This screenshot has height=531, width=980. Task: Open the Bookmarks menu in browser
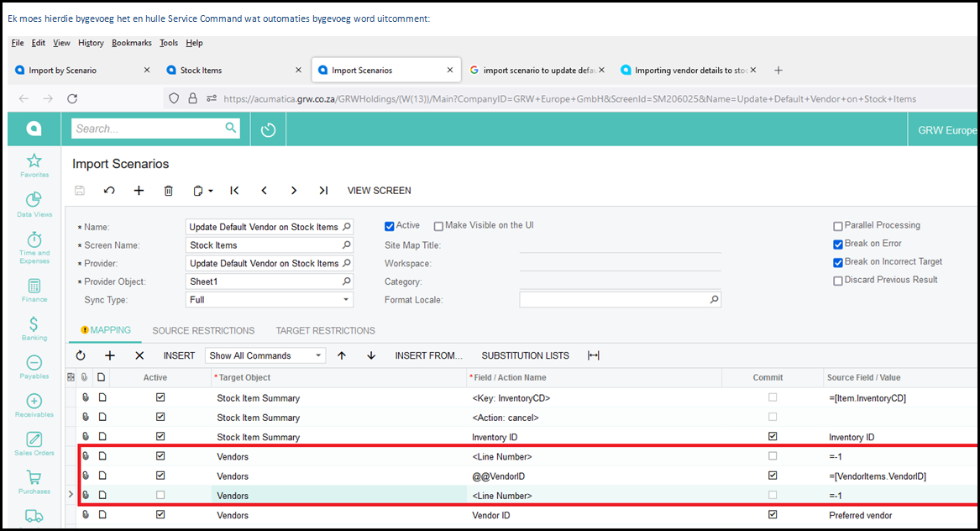(130, 43)
